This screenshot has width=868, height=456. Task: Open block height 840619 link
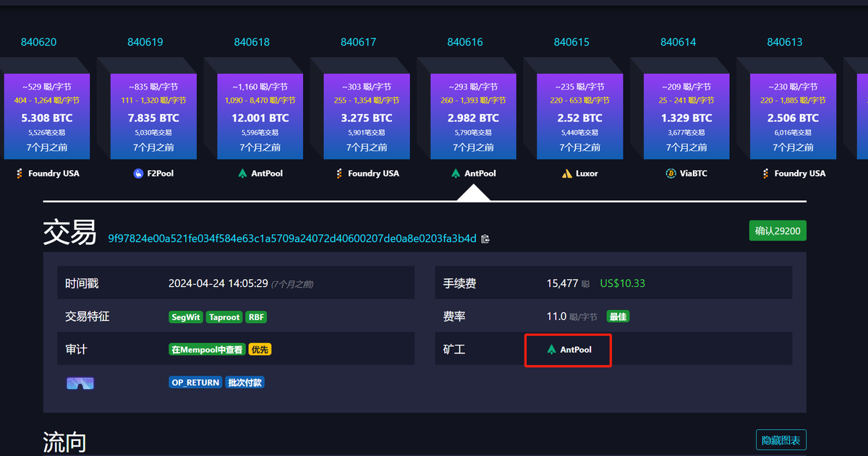pos(145,42)
